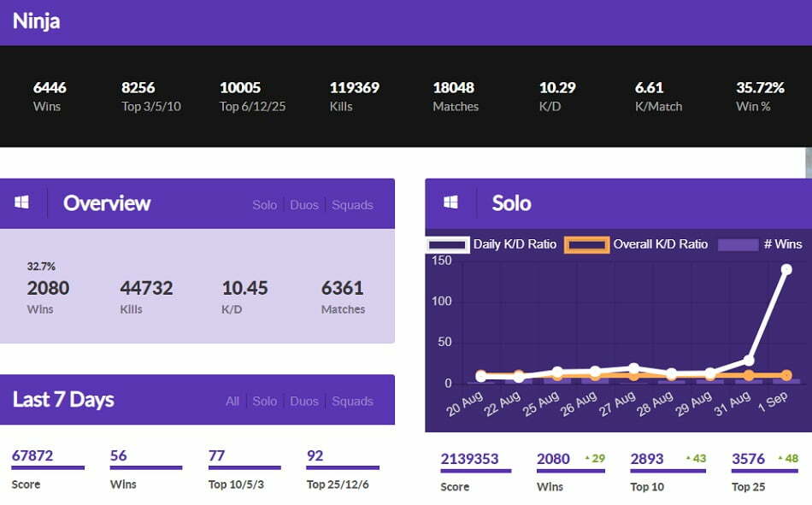Click the 119369 Kills stat
This screenshot has width=812, height=505.
(x=355, y=97)
